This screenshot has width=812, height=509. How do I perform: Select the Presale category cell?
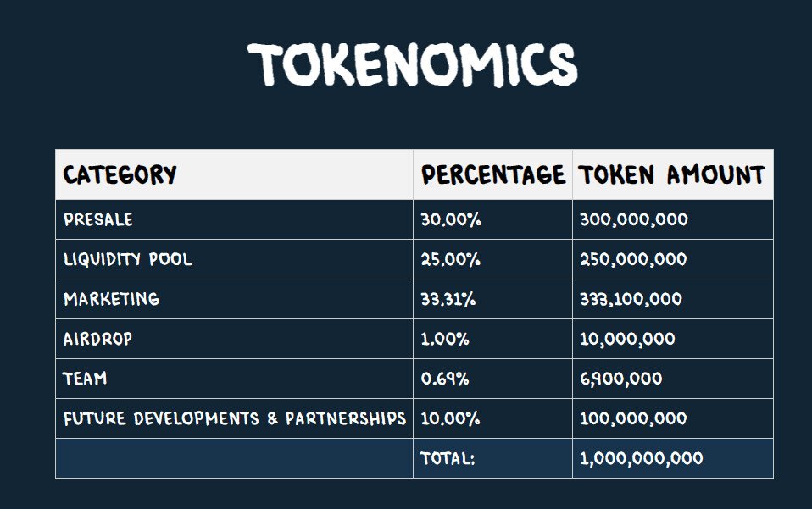click(x=98, y=220)
